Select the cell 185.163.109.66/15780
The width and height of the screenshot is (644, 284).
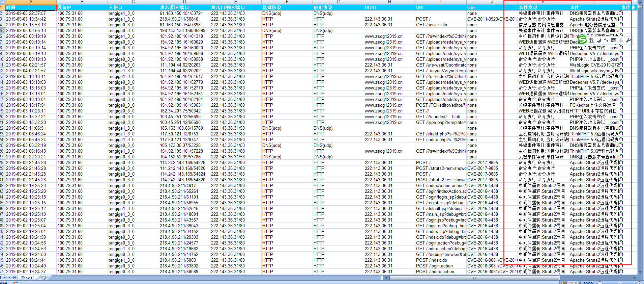coord(184,128)
